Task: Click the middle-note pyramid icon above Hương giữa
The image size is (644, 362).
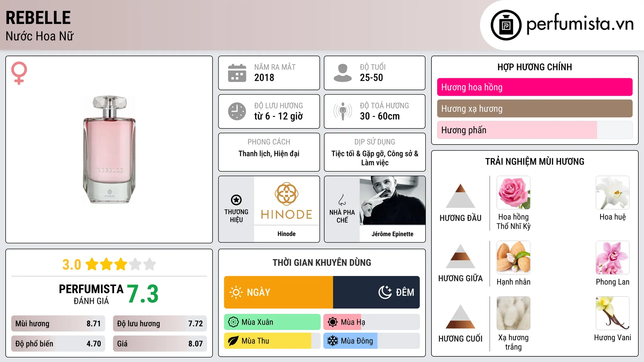Action: pyautogui.click(x=460, y=256)
